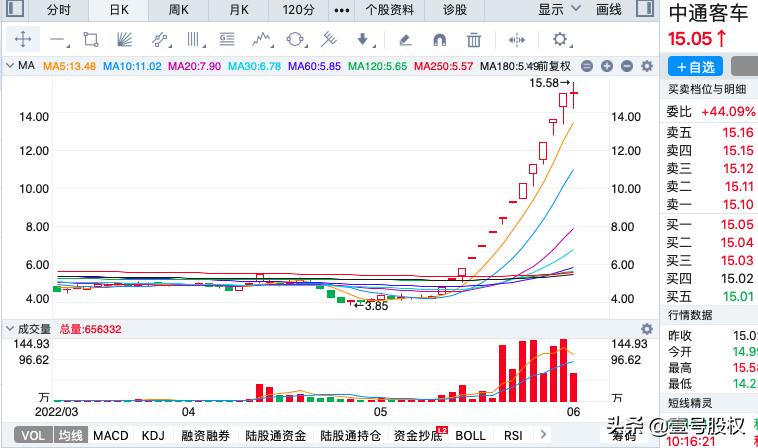Pick the rectangle drawing tool
The image size is (758, 448).
pyautogui.click(x=91, y=40)
